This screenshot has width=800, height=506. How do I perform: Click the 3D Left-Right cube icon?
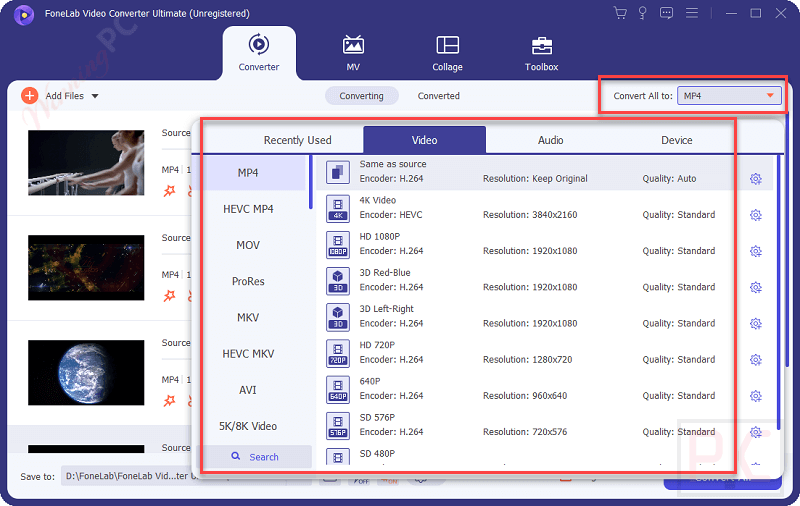pos(338,317)
